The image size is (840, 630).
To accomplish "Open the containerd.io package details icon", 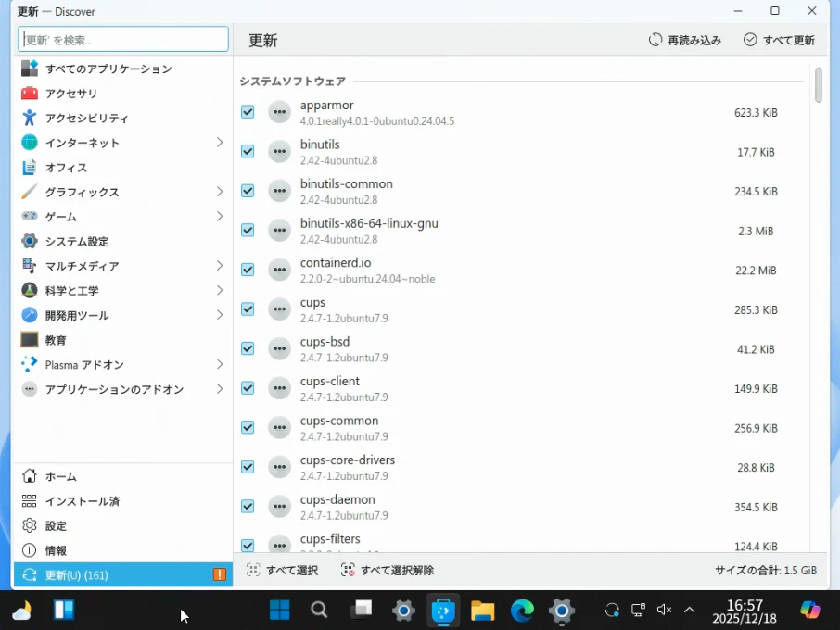I will (280, 270).
